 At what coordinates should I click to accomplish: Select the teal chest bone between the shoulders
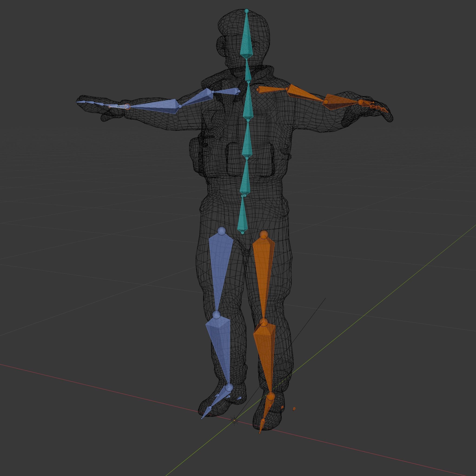coord(248,101)
